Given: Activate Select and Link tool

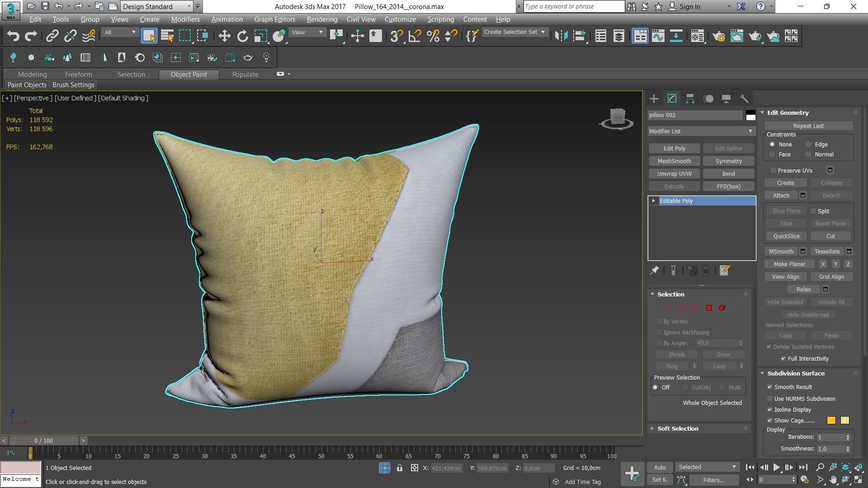Looking at the screenshot, I should point(52,36).
